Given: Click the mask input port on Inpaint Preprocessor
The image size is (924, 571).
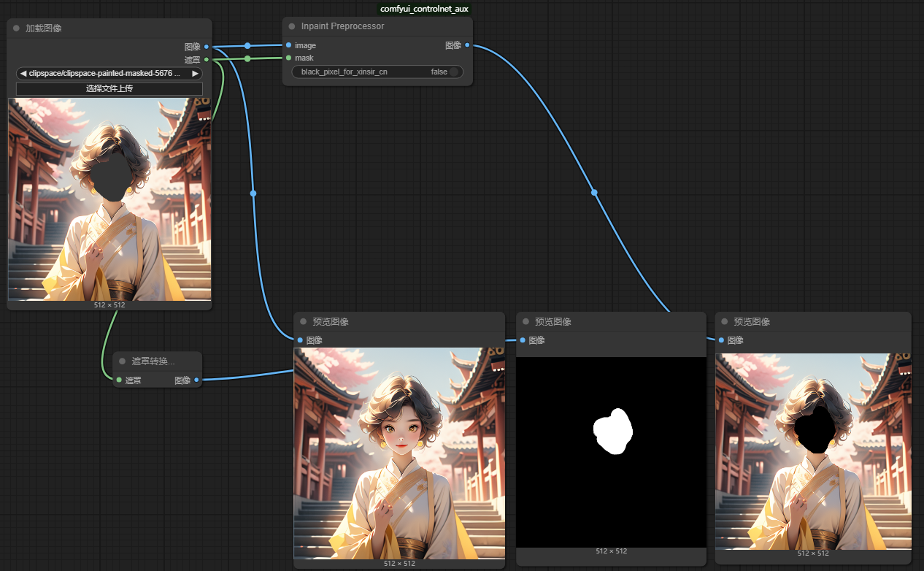Looking at the screenshot, I should point(289,58).
